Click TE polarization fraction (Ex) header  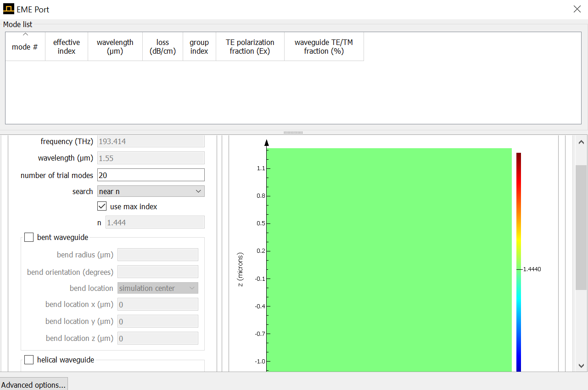pos(250,46)
